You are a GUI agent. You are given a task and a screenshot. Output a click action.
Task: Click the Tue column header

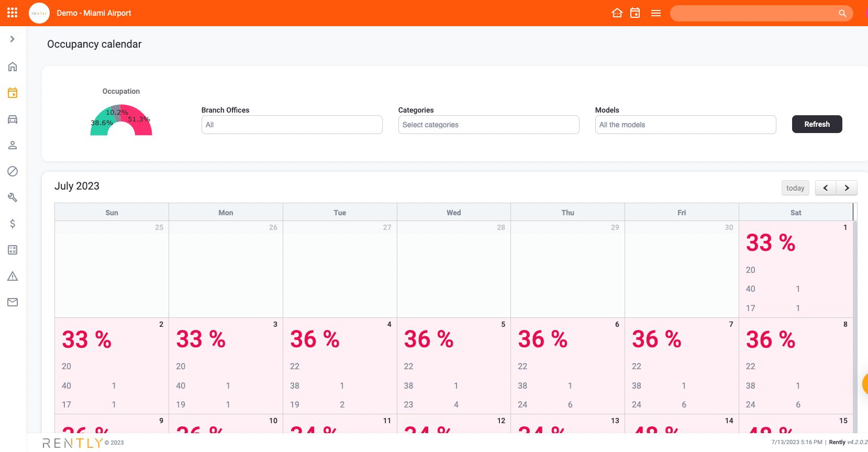click(x=340, y=213)
